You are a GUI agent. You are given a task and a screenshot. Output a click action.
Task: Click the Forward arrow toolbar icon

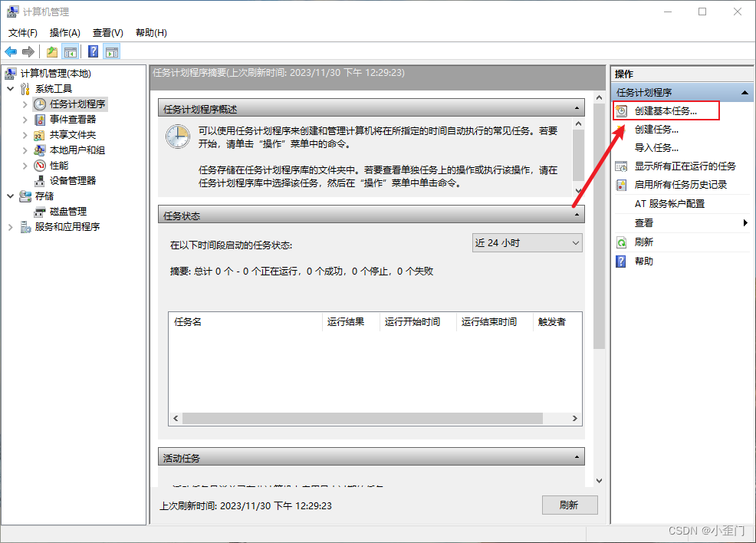click(28, 51)
